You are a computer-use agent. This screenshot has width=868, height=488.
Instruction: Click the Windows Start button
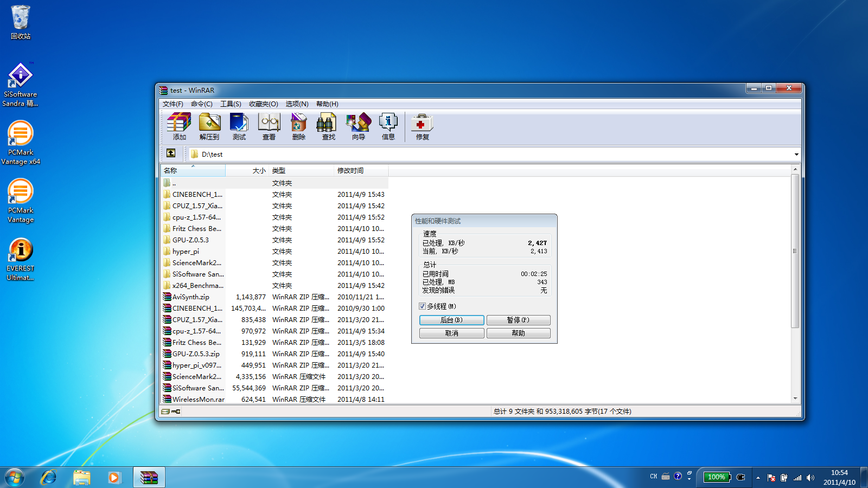[x=15, y=478]
